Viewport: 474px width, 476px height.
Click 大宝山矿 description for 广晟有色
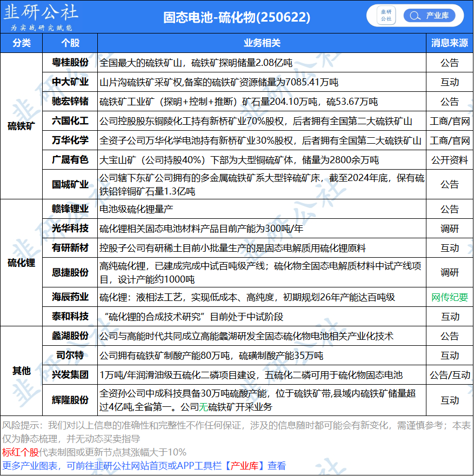pyautogui.click(x=239, y=160)
